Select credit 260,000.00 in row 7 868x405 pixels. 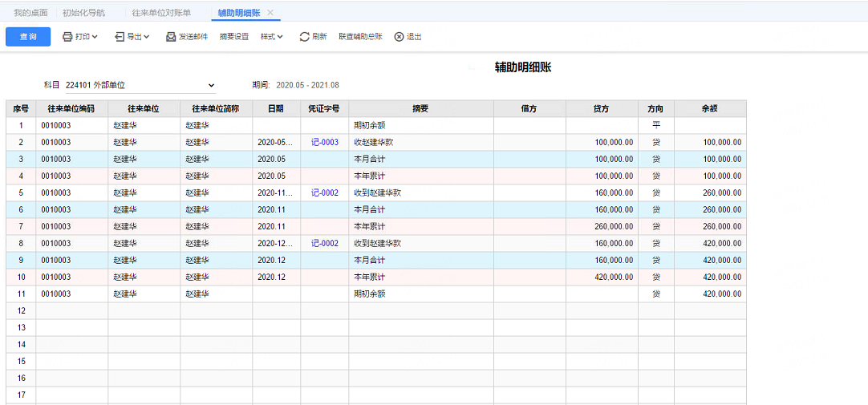click(x=602, y=226)
